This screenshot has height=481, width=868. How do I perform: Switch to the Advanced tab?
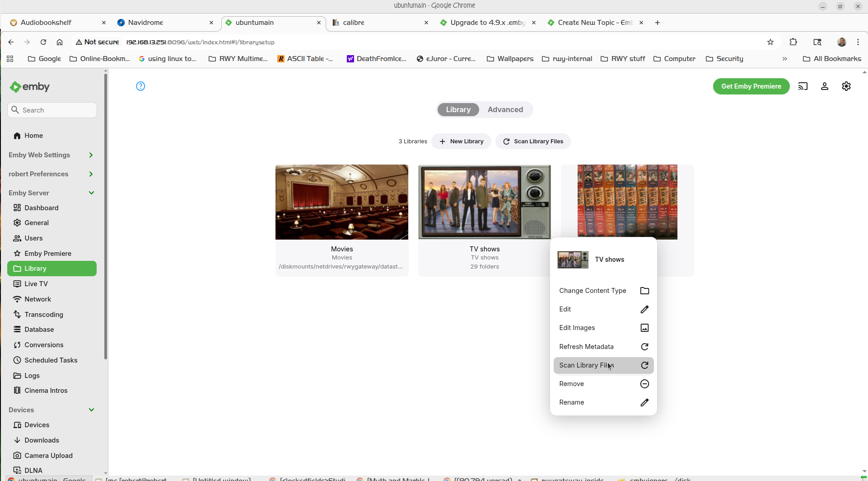click(x=505, y=109)
